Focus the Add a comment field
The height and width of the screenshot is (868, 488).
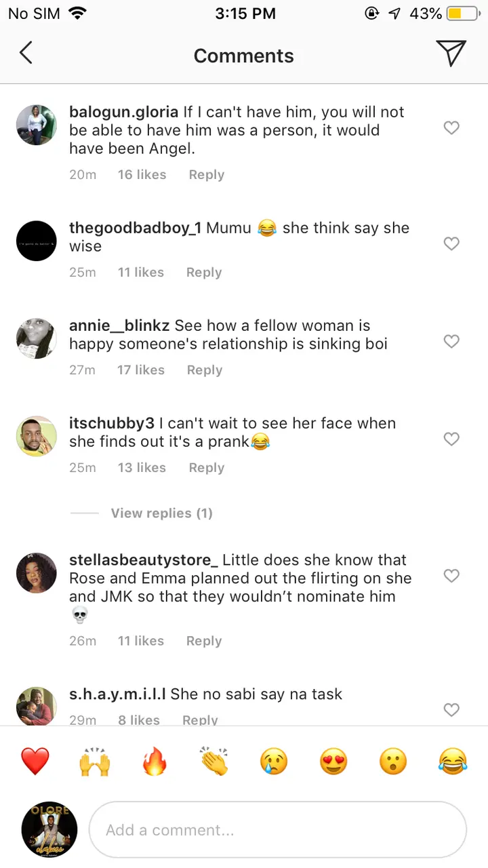click(278, 830)
